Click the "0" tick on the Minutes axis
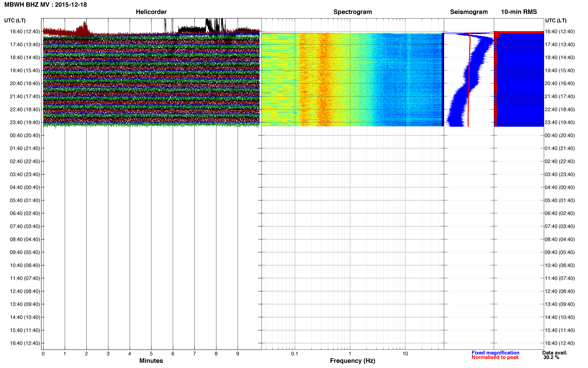This screenshot has height=368, width=588. [43, 354]
